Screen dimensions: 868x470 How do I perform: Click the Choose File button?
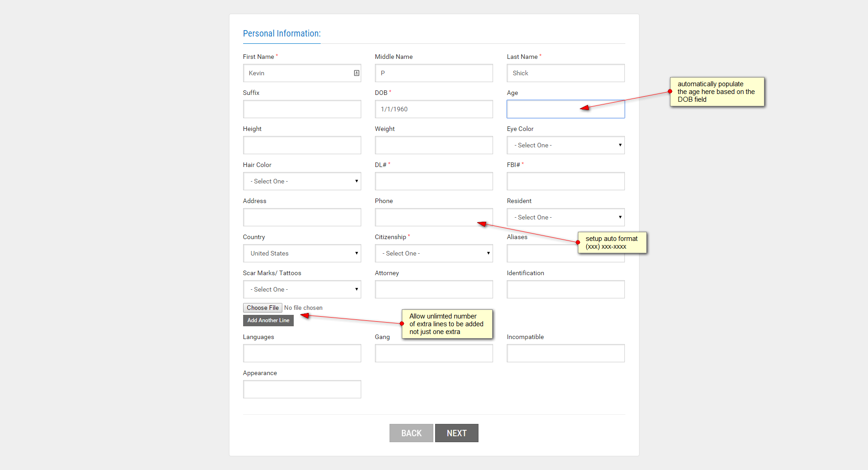262,308
